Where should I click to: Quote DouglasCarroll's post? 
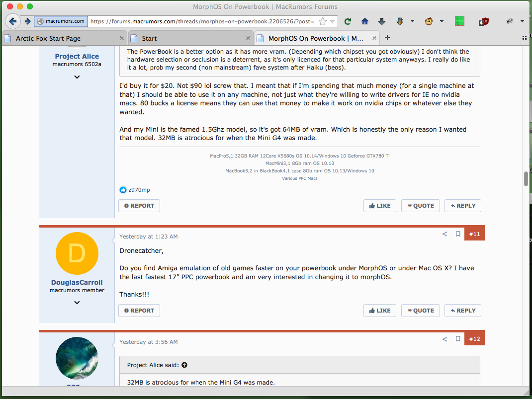(421, 311)
